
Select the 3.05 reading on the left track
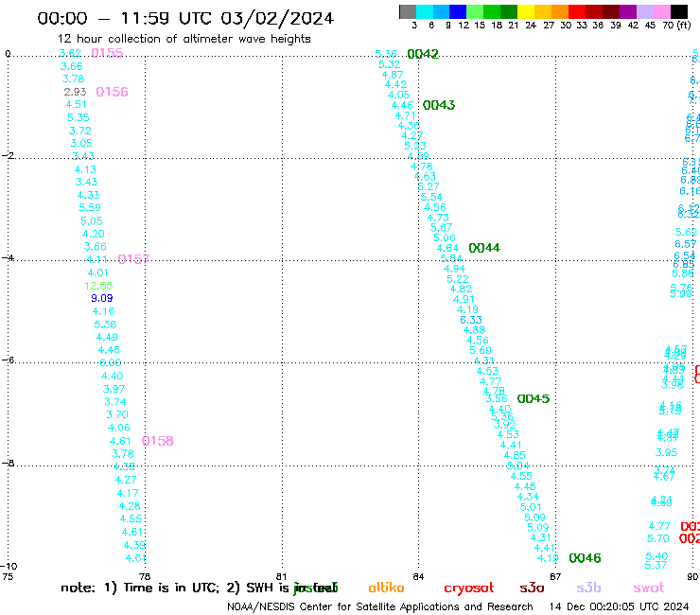[81, 144]
